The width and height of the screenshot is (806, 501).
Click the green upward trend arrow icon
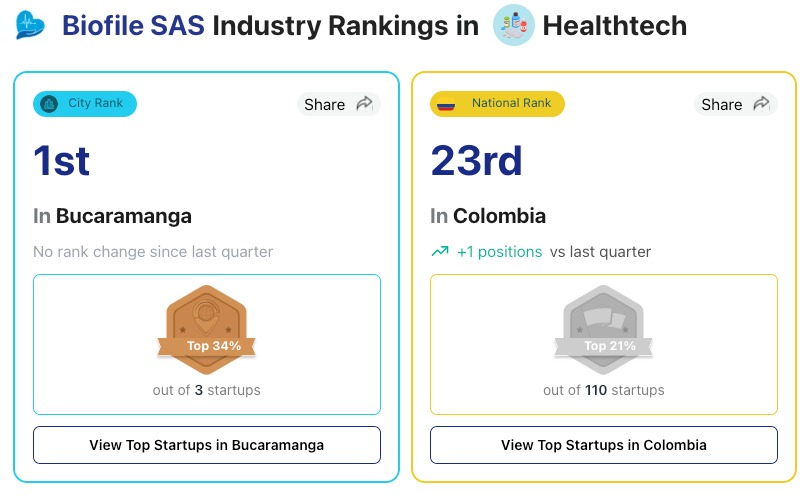[x=440, y=252]
